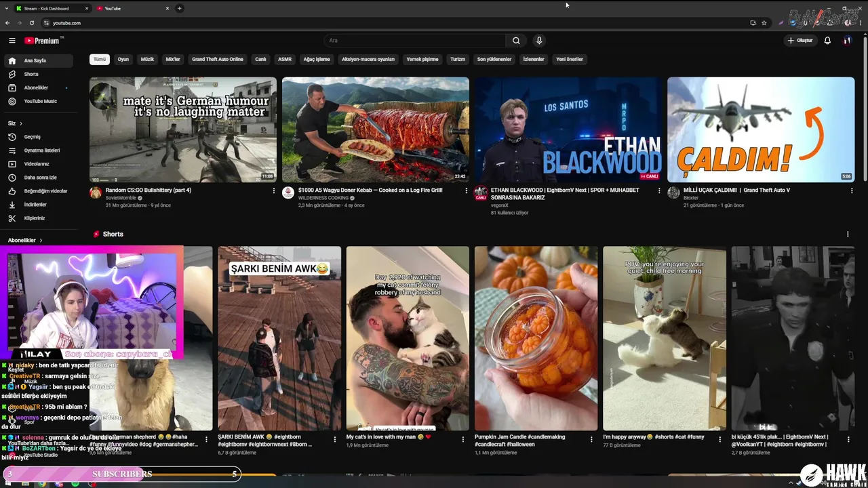This screenshot has height=488, width=868.
Task: Select the Ağaç işleme filter chip
Action: (317, 59)
